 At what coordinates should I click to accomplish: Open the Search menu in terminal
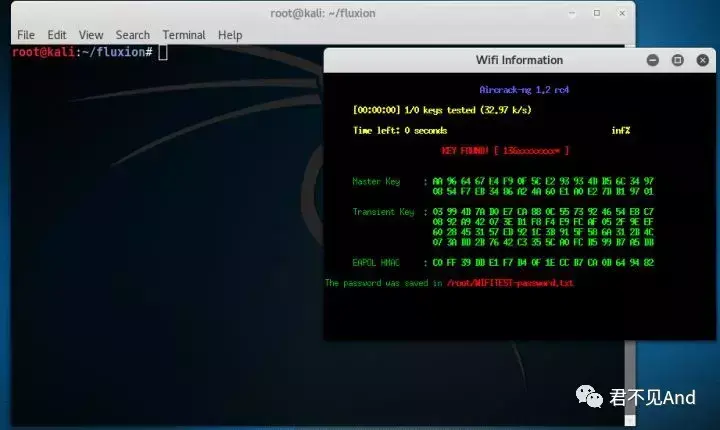tap(133, 35)
